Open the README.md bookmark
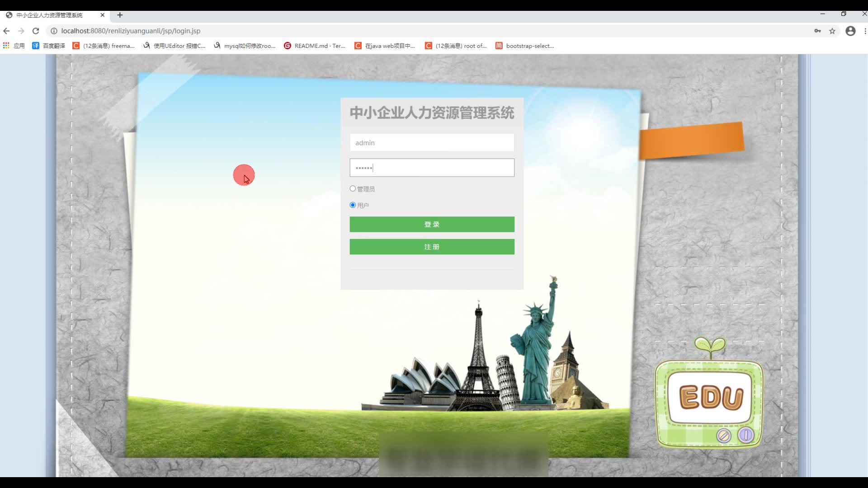Screen dimensions: 868x488 point(315,46)
